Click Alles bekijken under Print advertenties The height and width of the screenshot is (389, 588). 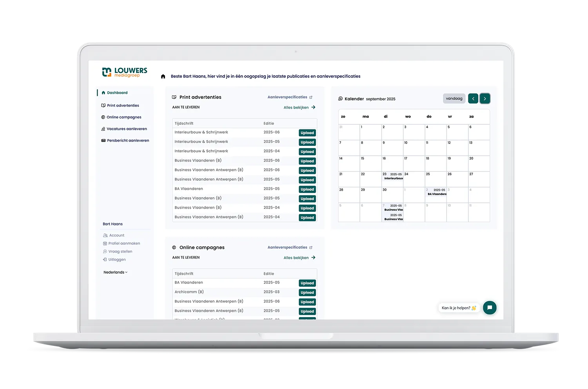click(x=299, y=107)
